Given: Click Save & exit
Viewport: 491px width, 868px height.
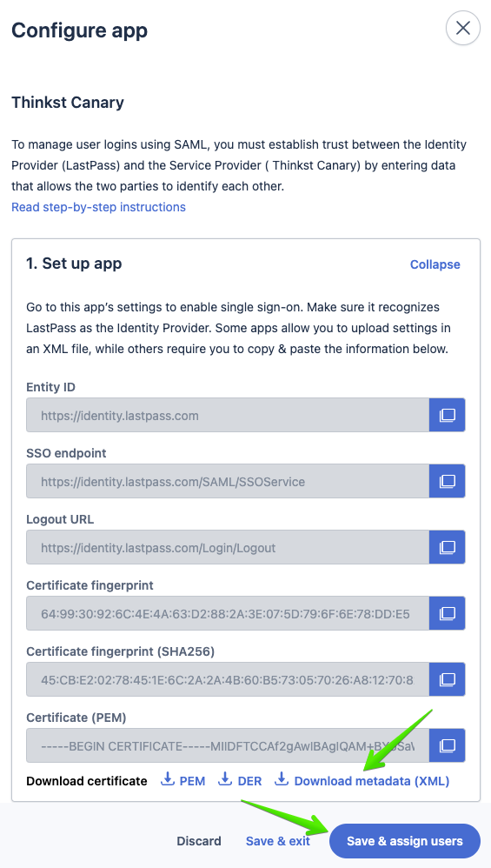Looking at the screenshot, I should click(277, 841).
